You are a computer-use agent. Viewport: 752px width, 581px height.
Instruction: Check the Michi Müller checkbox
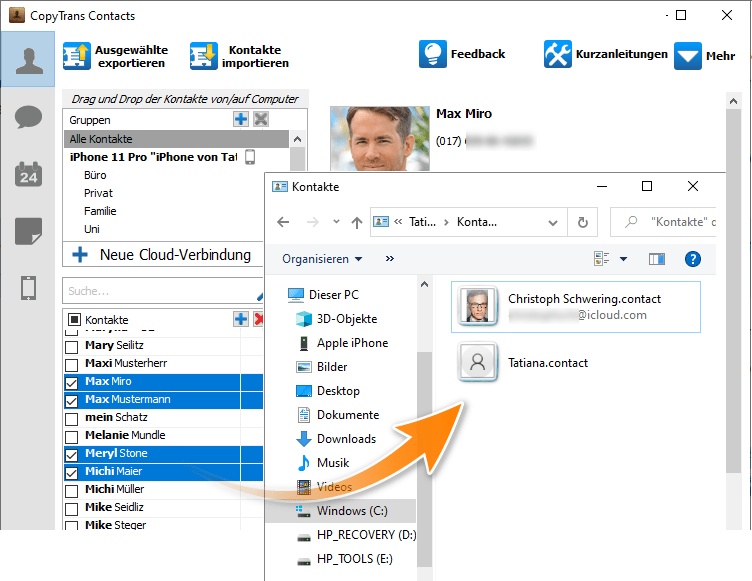point(71,491)
